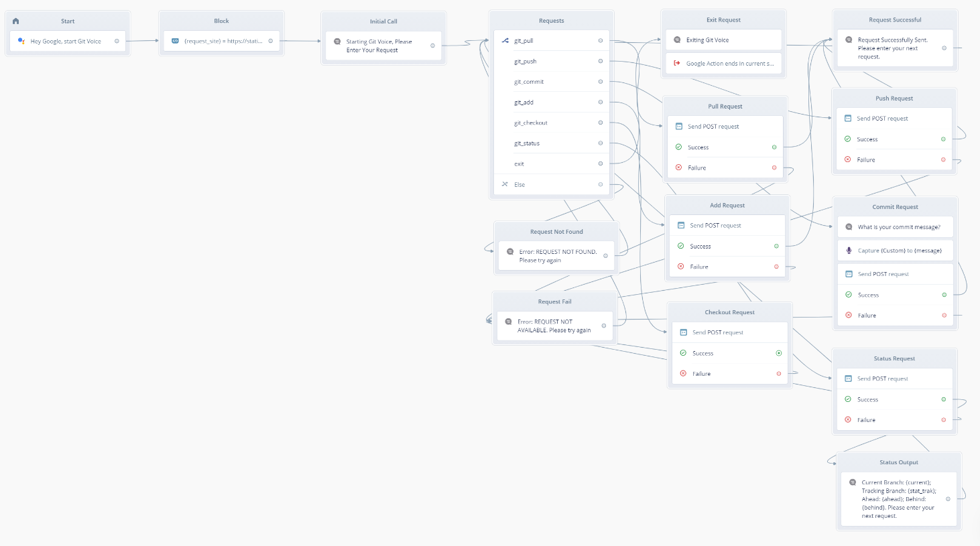Click the red Failure icon in Checkout Request

(x=684, y=374)
